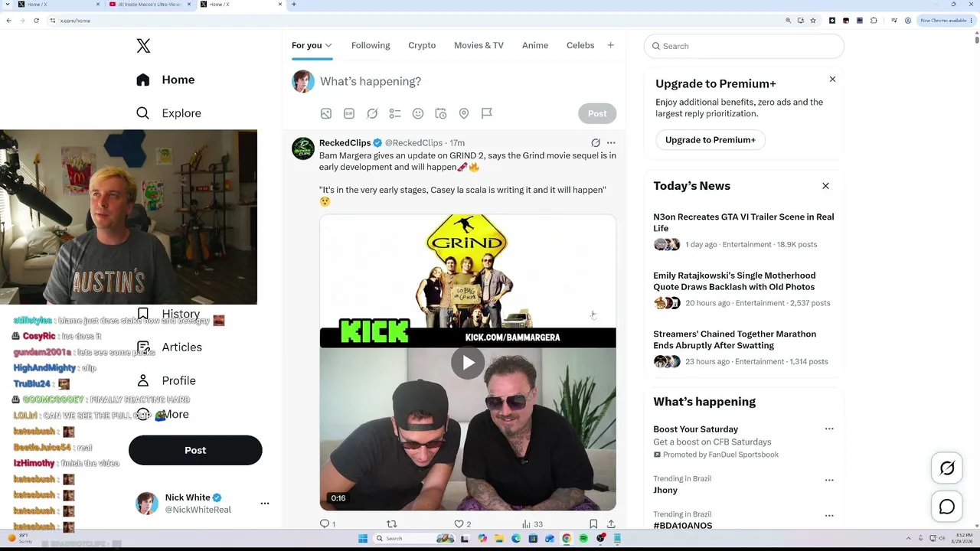Open a new Chrome tab
The height and width of the screenshot is (551, 980).
click(294, 5)
